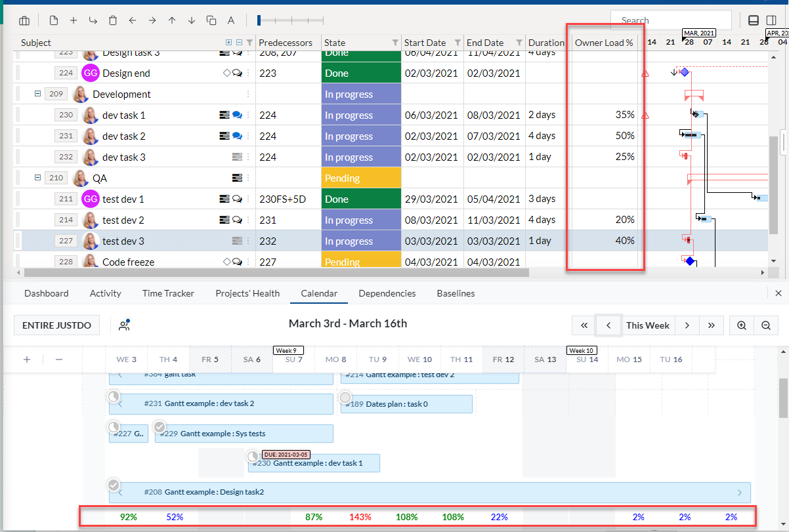The image size is (789, 532).
Task: Click the ENTIRE JUSTDO button
Action: (x=56, y=325)
